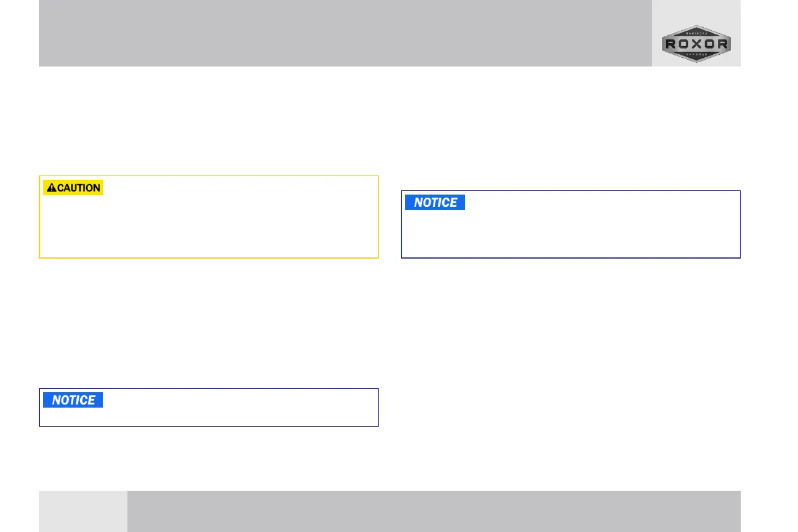Click the right column blue NOTICE badge

[x=435, y=203]
